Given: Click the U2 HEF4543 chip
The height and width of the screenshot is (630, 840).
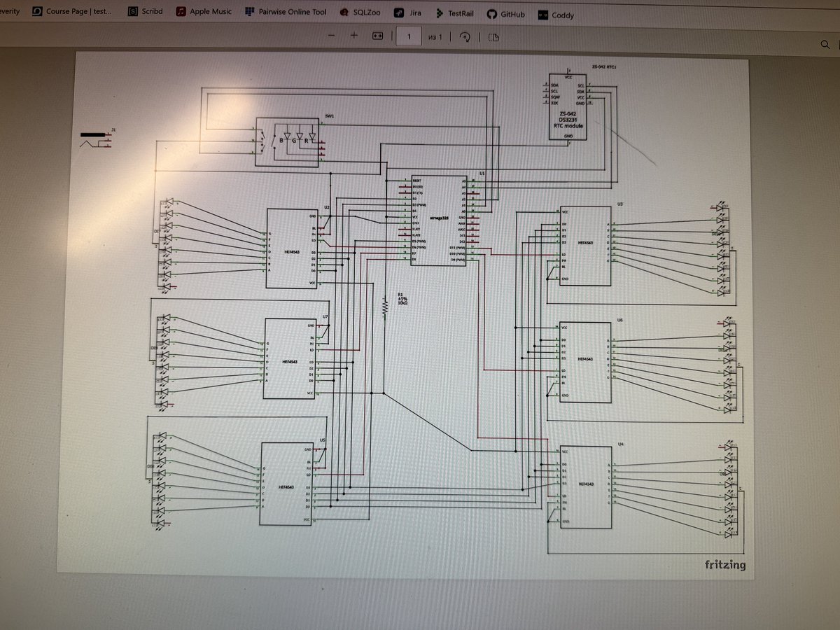Looking at the screenshot, I should point(293,248).
